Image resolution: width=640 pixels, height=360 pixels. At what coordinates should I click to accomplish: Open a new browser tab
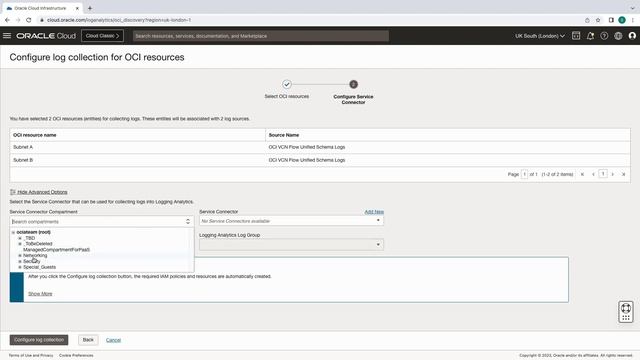pyautogui.click(x=90, y=8)
